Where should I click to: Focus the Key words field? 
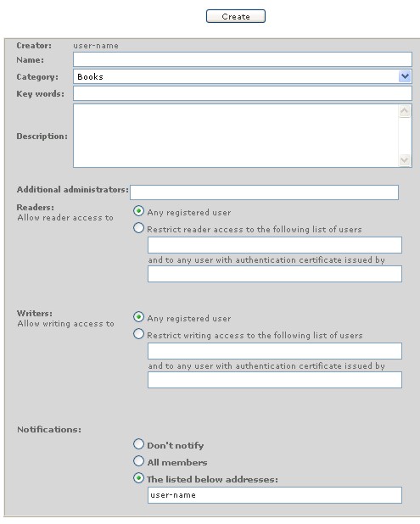pos(243,93)
